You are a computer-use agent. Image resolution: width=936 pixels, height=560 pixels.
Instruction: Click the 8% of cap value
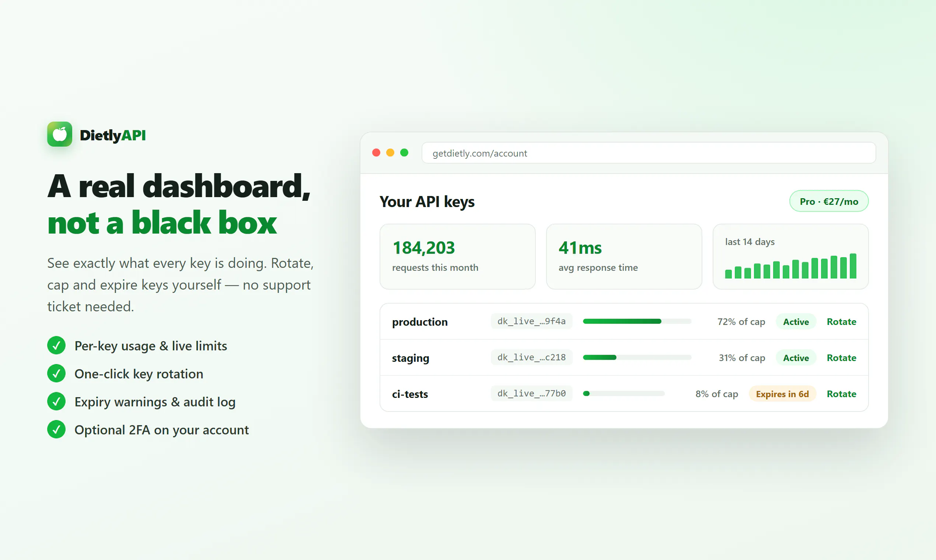tap(716, 394)
